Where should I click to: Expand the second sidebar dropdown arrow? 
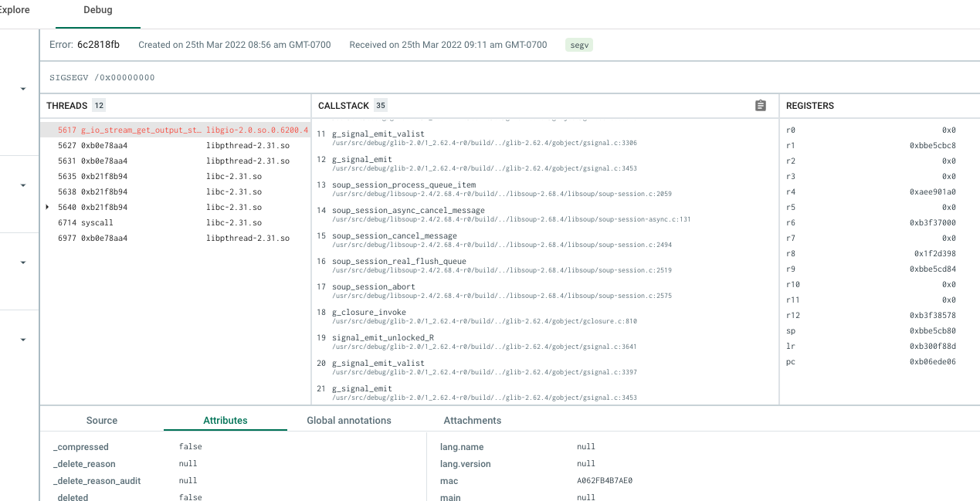pyautogui.click(x=22, y=185)
